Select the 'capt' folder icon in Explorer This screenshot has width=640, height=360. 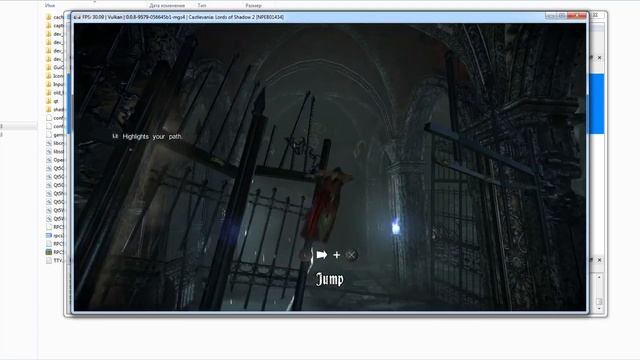[x=49, y=26]
